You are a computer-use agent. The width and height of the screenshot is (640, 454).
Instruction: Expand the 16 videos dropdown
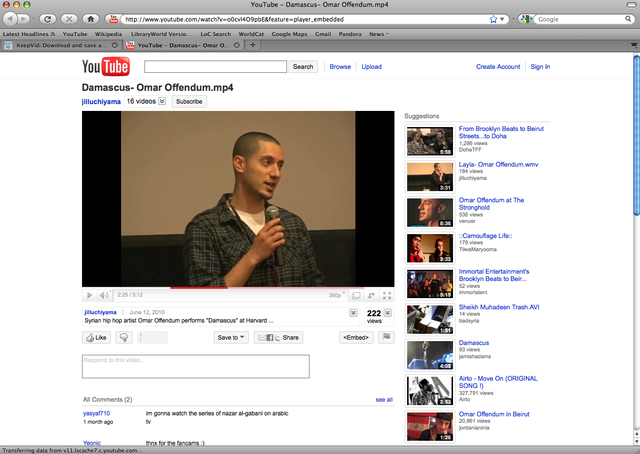coord(162,101)
